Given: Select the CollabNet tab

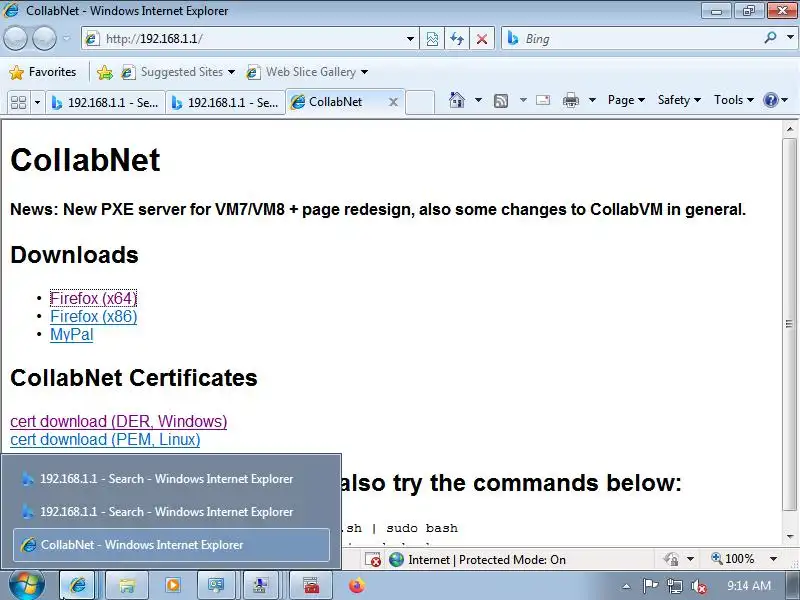Looking at the screenshot, I should [337, 102].
